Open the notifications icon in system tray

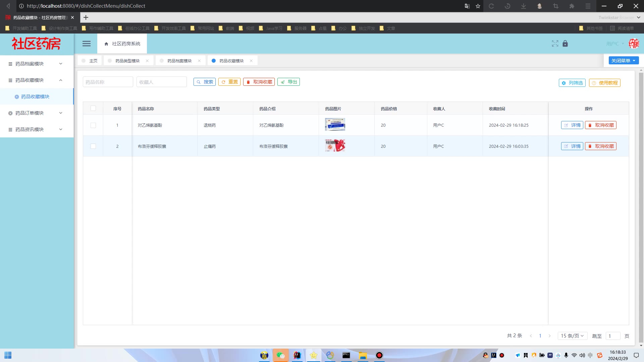point(636,355)
